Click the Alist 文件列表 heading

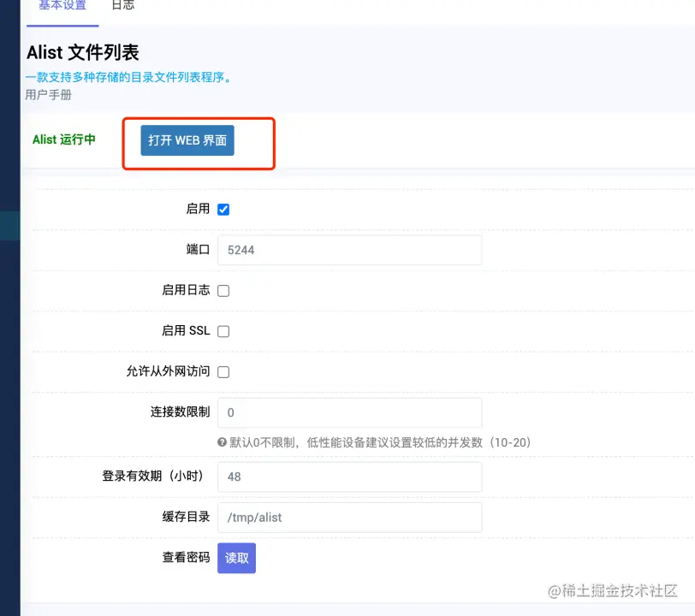point(83,53)
